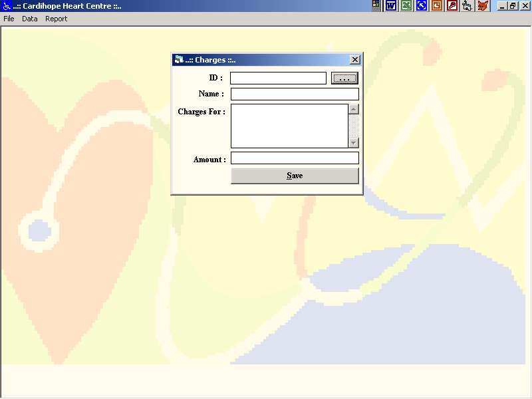Image resolution: width=532 pixels, height=399 pixels.
Task: Click the Cardihope wheelchair app icon
Action: (x=7, y=5)
